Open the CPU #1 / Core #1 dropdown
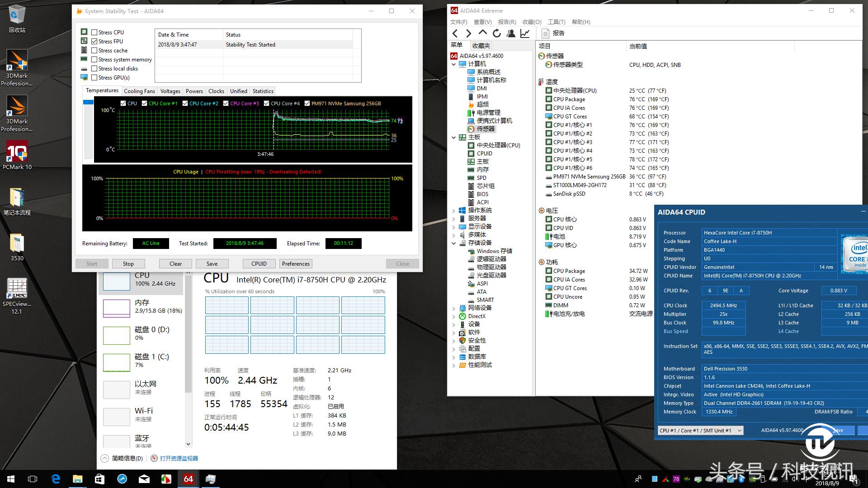 [739, 430]
